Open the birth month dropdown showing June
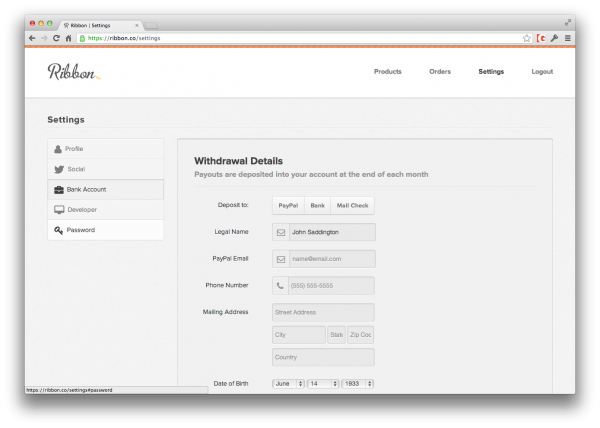600x428 pixels. coord(288,384)
